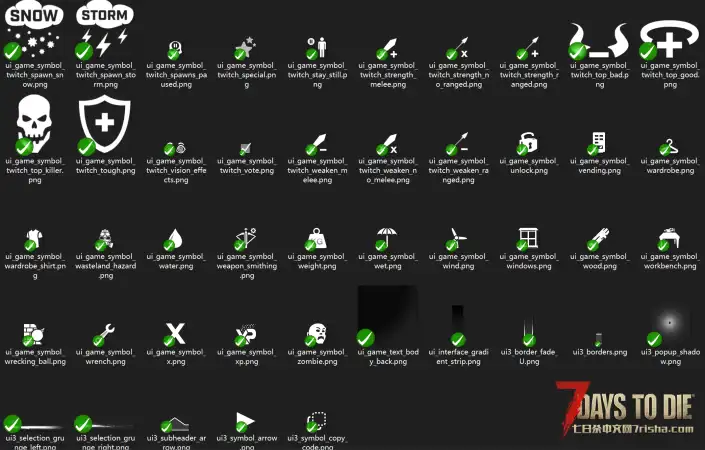Select the ui_game_symbol_twitch_spawn_snow.png SNOW icon
The height and width of the screenshot is (450, 705).
coord(34,30)
